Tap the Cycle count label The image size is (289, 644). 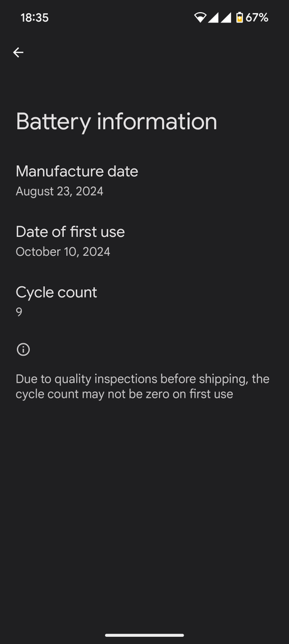point(57,292)
